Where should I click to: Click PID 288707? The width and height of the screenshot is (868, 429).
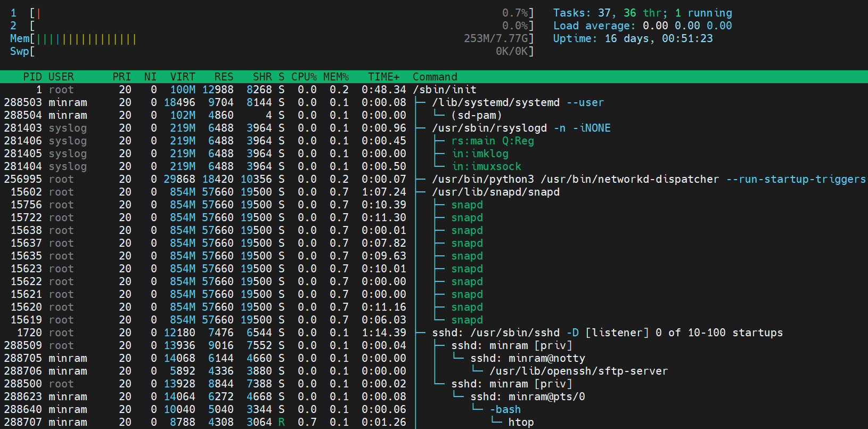pyautogui.click(x=23, y=422)
